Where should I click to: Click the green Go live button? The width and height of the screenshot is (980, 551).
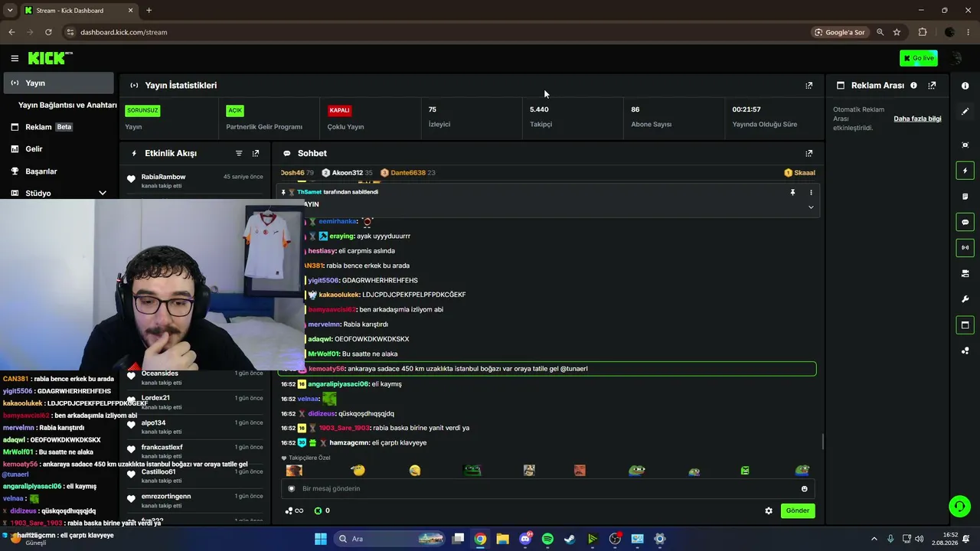pos(919,58)
